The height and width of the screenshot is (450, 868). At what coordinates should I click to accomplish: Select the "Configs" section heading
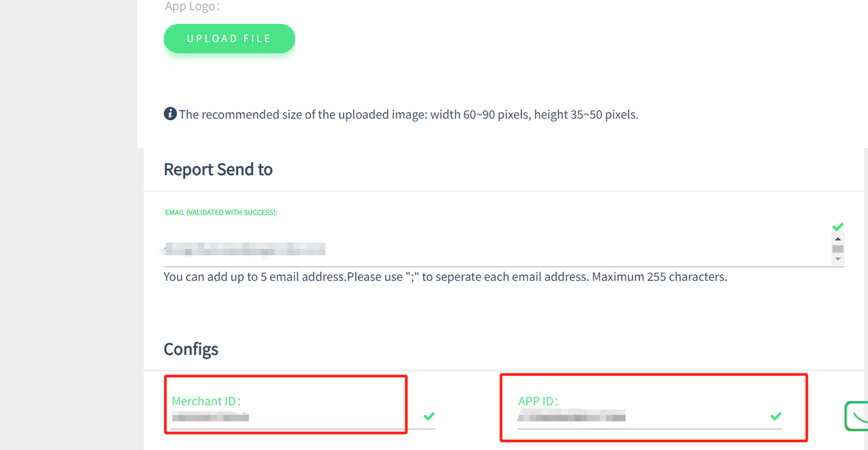[x=191, y=349]
